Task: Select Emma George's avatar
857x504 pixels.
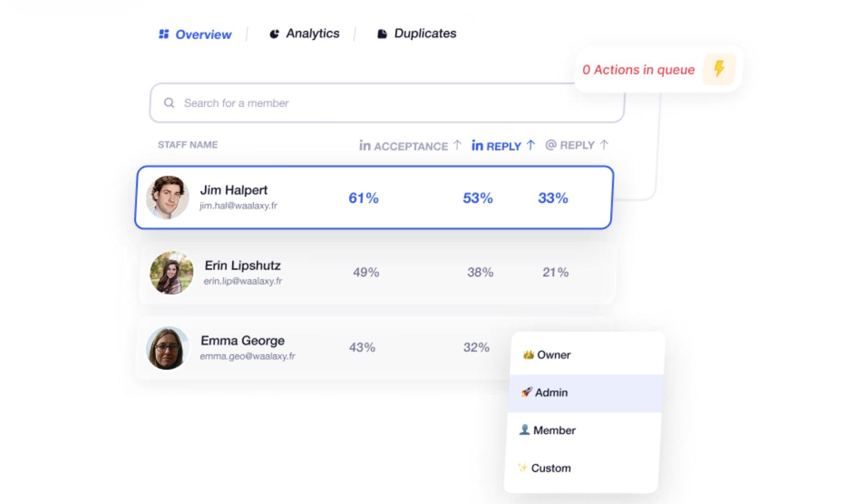Action: (168, 348)
